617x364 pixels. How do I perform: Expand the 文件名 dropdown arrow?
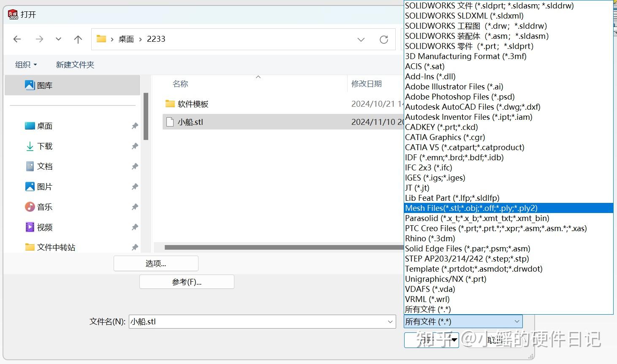(390, 321)
